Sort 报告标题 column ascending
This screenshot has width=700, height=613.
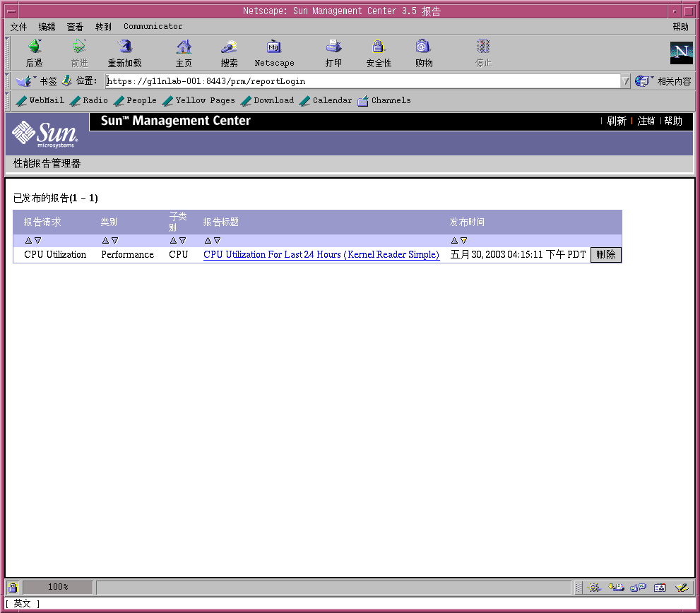[208, 240]
